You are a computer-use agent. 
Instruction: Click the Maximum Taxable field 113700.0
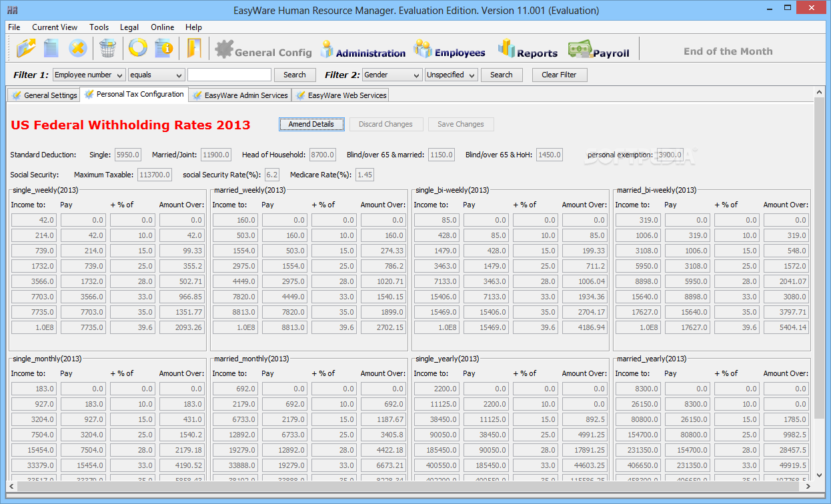[155, 175]
